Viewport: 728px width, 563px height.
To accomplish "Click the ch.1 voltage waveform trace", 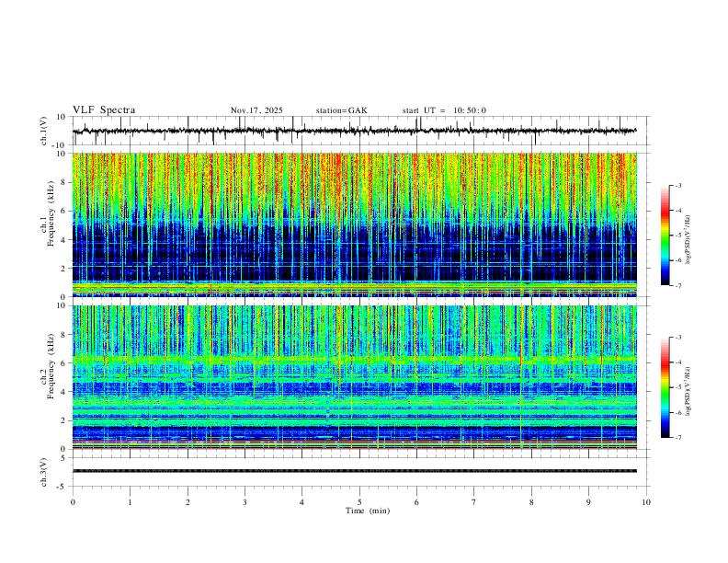I will tap(354, 131).
